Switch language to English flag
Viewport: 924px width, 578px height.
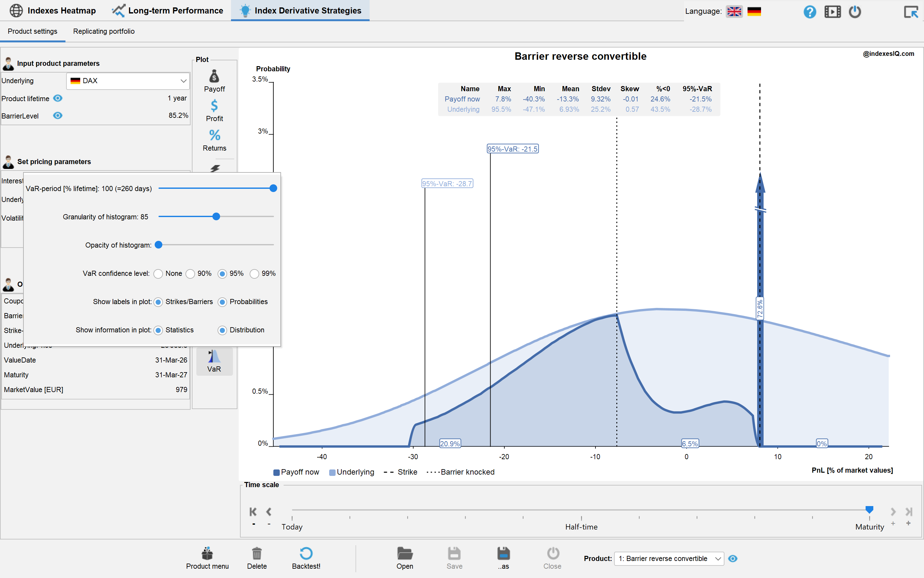[x=734, y=12]
